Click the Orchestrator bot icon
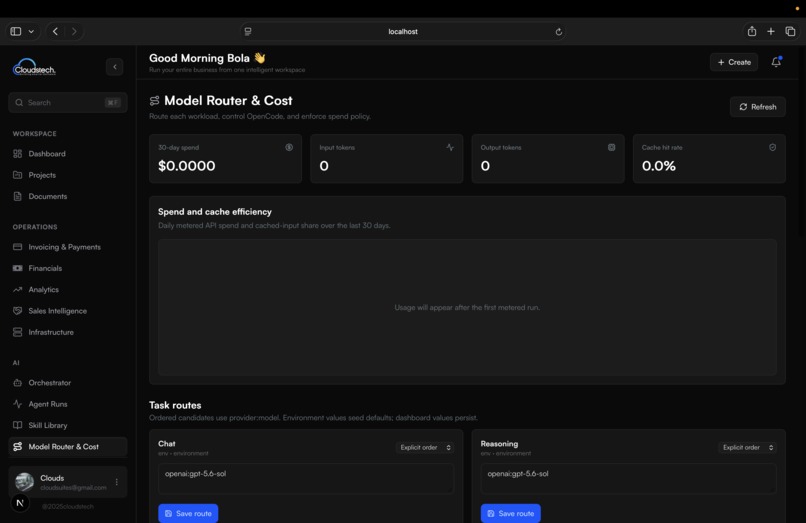 (x=17, y=383)
